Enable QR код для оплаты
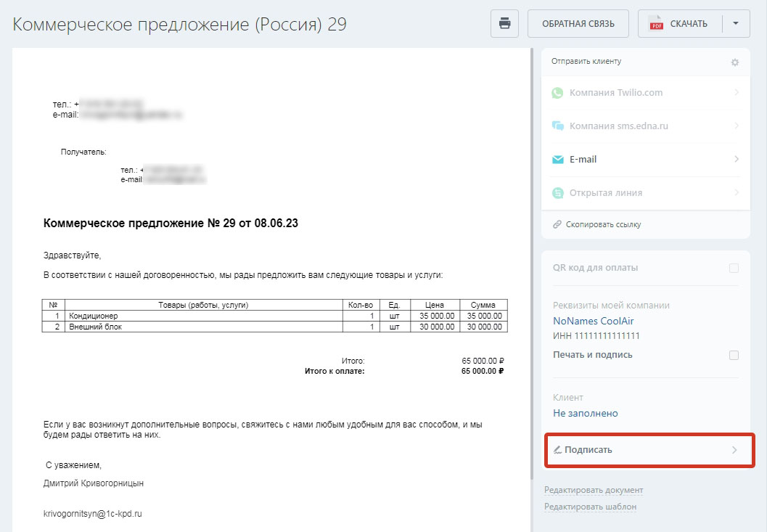The height and width of the screenshot is (532, 767). point(734,268)
